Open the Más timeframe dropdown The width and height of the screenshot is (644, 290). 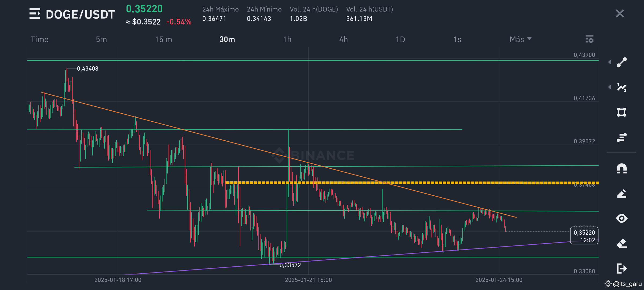(x=521, y=39)
